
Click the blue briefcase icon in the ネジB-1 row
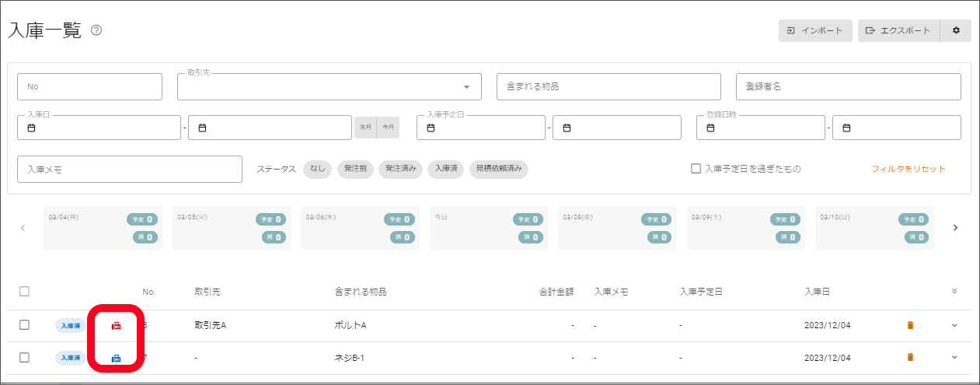click(x=117, y=358)
